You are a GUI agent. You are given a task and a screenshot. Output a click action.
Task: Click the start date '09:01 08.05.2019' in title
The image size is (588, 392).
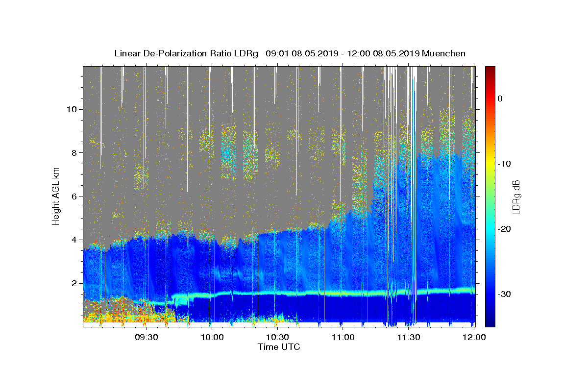coord(302,53)
